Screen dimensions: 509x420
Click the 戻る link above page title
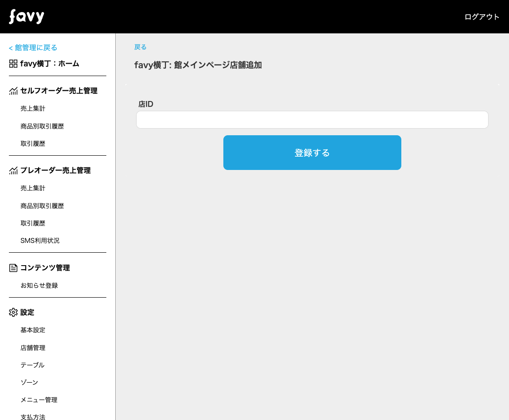click(x=140, y=47)
